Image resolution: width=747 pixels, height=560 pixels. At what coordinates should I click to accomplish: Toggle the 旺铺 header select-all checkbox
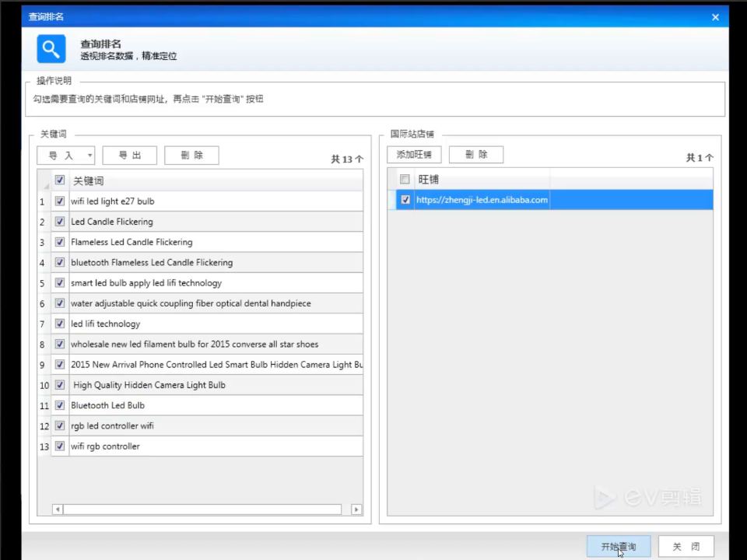405,179
